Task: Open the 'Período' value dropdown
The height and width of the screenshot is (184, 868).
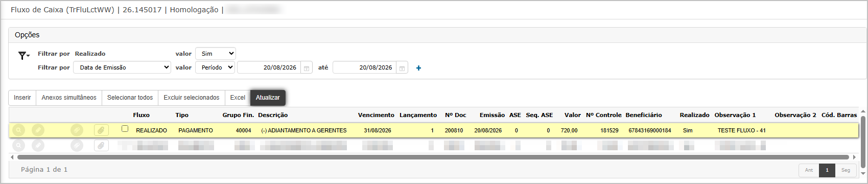Action: (x=215, y=67)
